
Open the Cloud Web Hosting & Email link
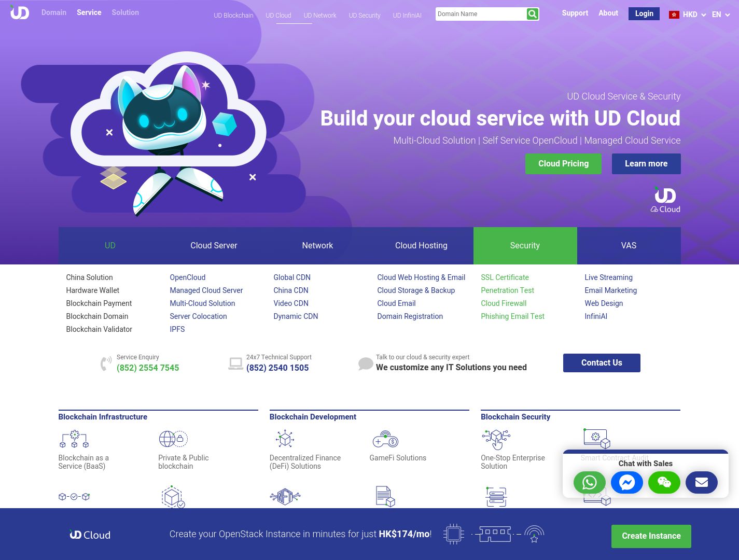tap(421, 277)
